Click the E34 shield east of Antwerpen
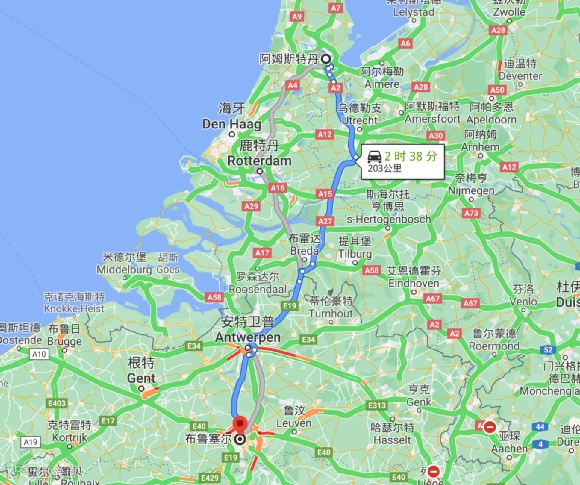 308,339
